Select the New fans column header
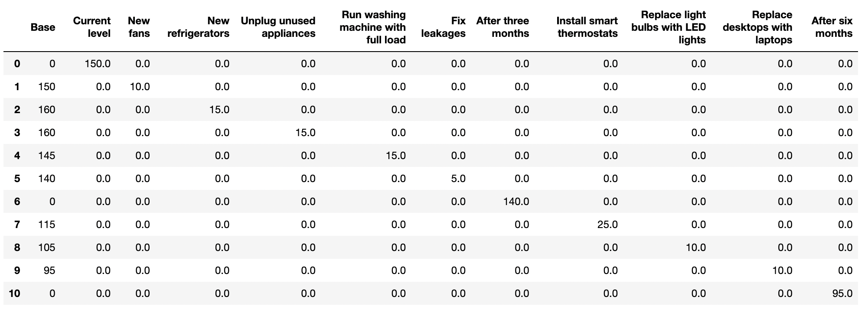 tap(139, 27)
